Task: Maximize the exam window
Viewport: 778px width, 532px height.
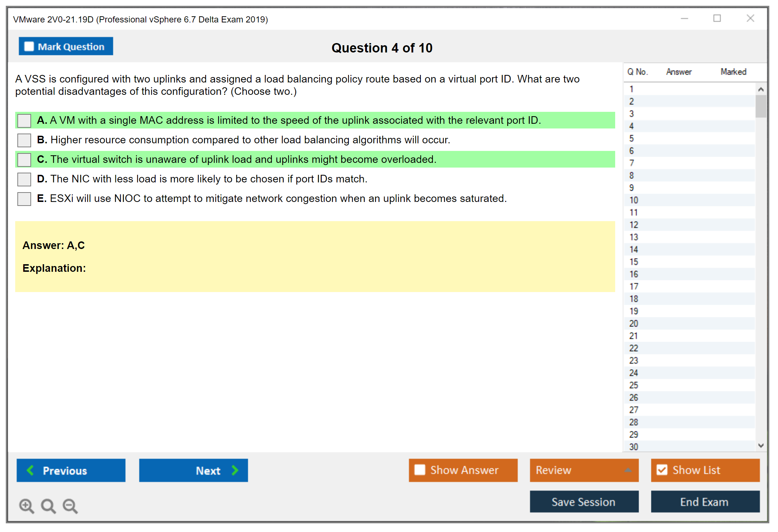Action: click(717, 18)
